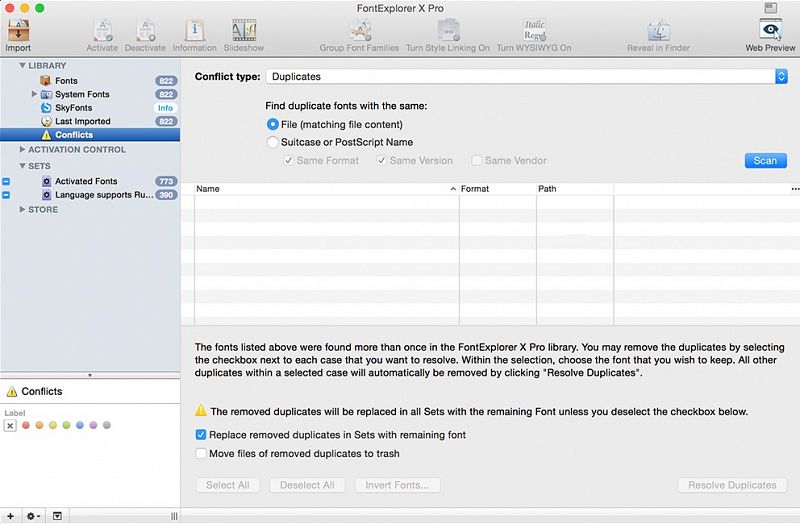This screenshot has width=800, height=524.
Task: Expand the STORE sidebar section
Action: click(23, 209)
